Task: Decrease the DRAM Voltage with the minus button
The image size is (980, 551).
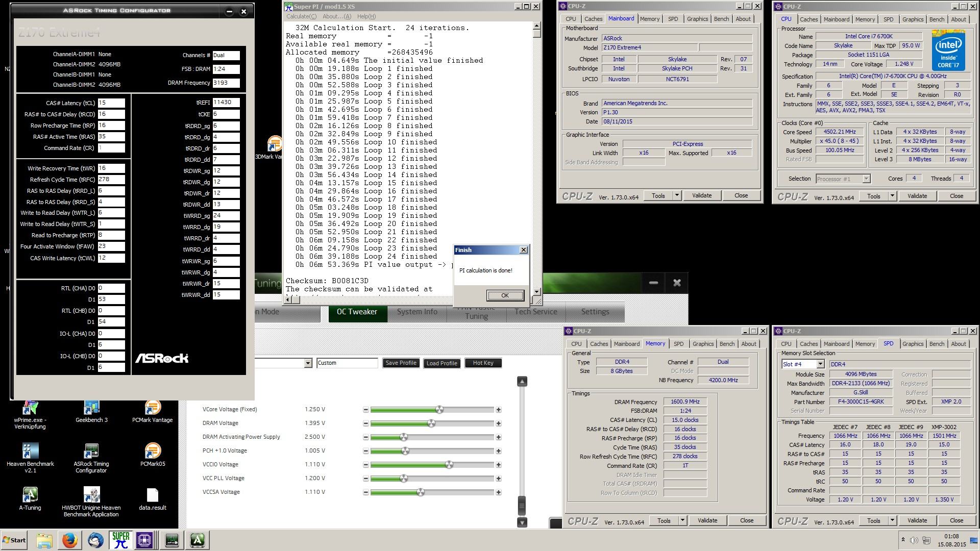Action: 366,423
